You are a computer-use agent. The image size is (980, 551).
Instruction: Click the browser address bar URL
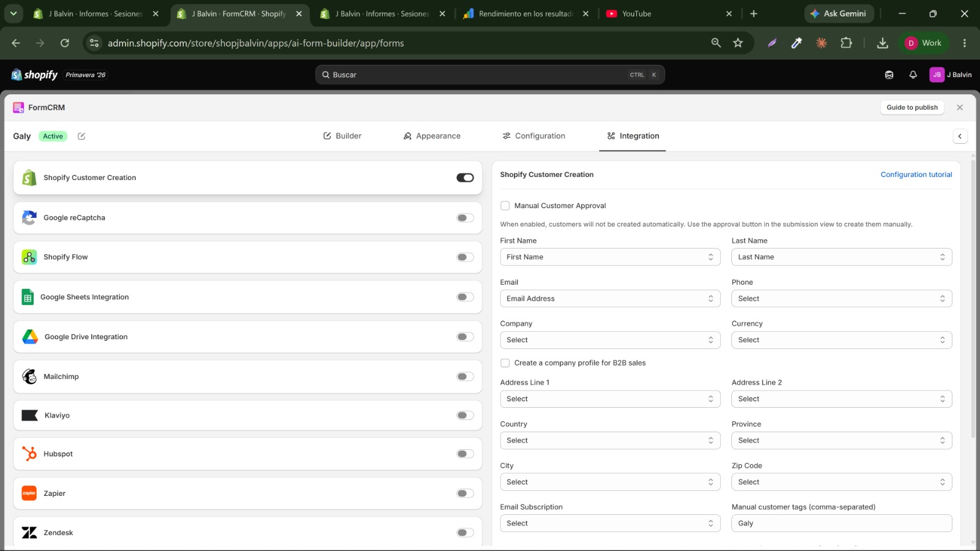[255, 43]
